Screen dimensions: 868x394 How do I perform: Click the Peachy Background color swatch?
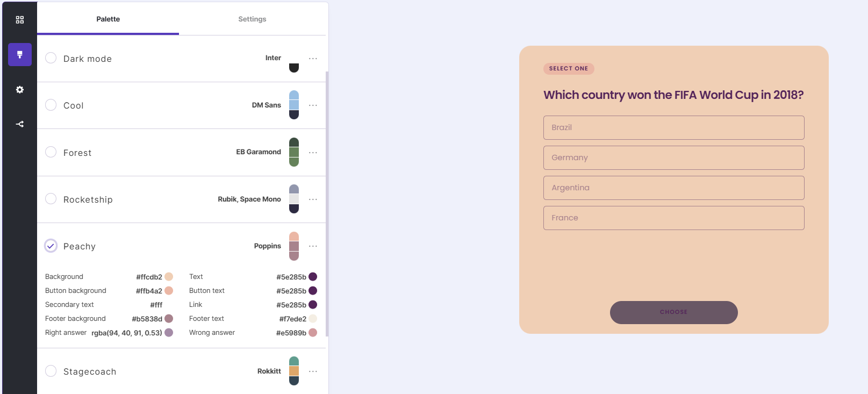pos(168,276)
